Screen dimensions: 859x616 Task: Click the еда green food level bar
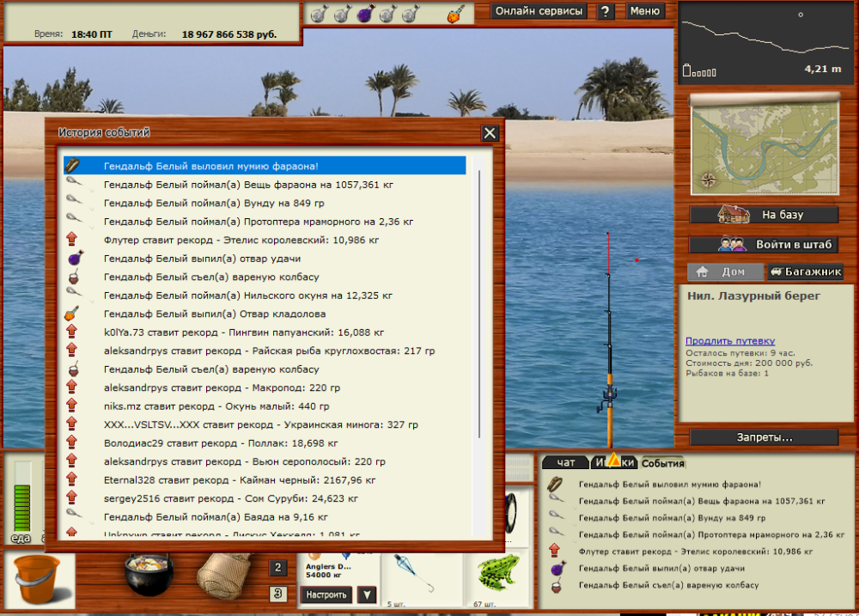point(22,496)
